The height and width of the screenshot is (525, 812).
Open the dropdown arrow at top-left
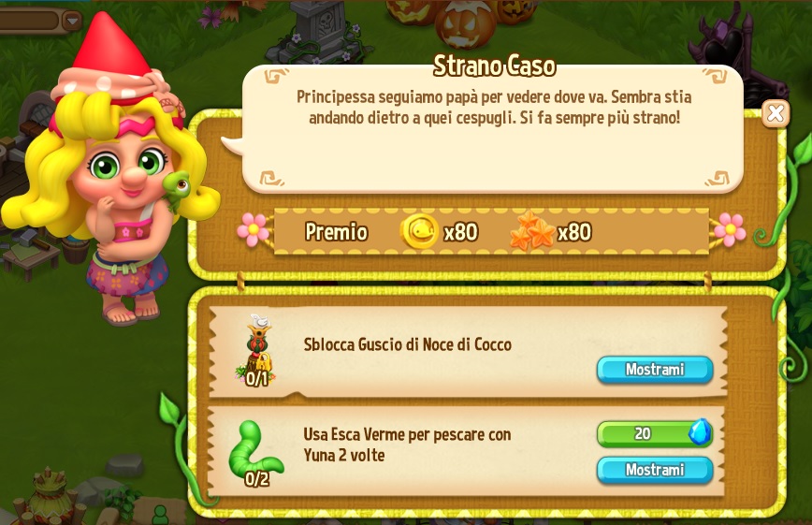(72, 22)
